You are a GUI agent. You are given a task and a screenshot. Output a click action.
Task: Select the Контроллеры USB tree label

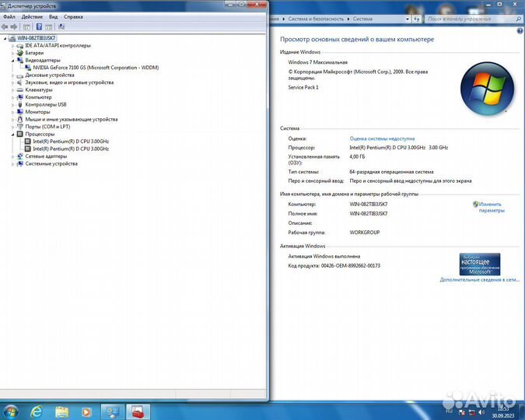tap(46, 104)
